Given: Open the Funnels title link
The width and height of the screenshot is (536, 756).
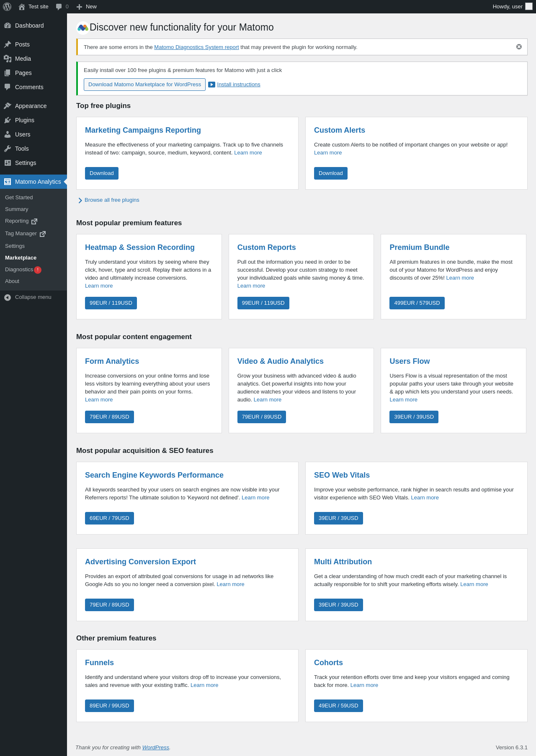Looking at the screenshot, I should [x=99, y=663].
